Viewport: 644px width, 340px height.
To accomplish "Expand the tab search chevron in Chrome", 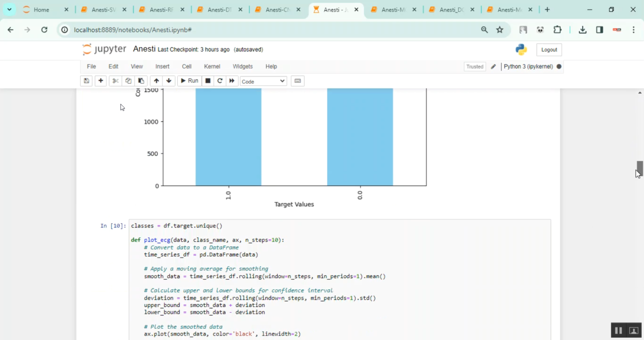I will pyautogui.click(x=9, y=9).
